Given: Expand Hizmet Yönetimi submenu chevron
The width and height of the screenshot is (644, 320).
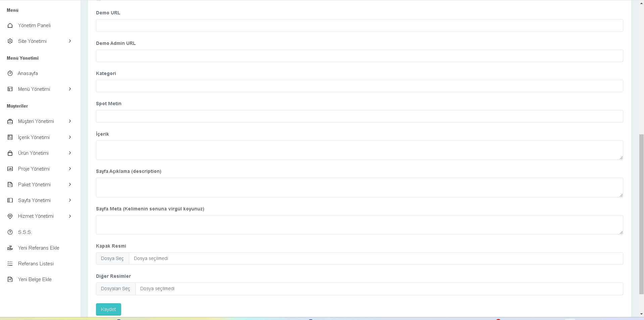Looking at the screenshot, I should pyautogui.click(x=70, y=216).
